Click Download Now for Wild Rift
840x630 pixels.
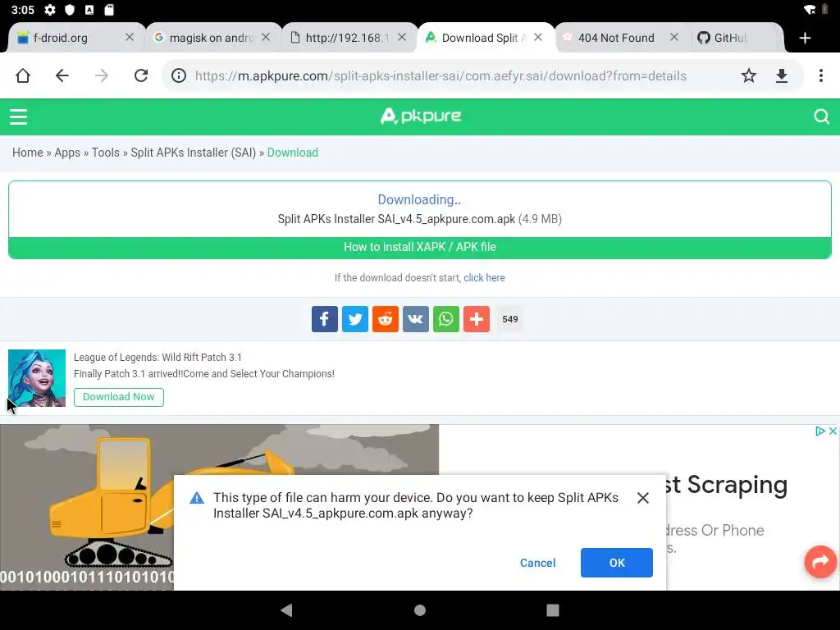click(118, 397)
